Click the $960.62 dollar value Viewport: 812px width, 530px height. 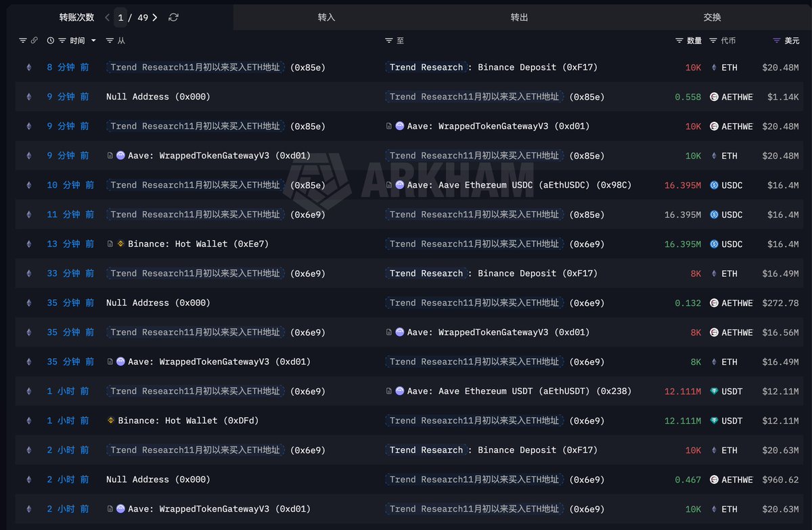780,480
